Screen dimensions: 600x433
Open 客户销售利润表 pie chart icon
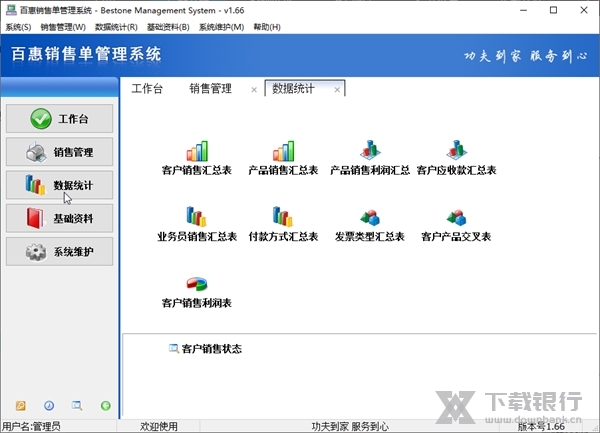tap(197, 284)
